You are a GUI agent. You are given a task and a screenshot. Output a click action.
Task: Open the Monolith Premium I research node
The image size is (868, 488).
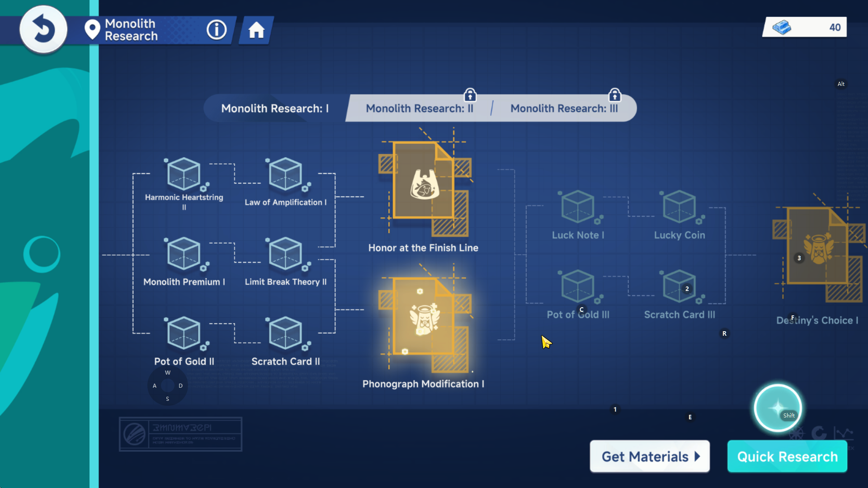coord(184,254)
